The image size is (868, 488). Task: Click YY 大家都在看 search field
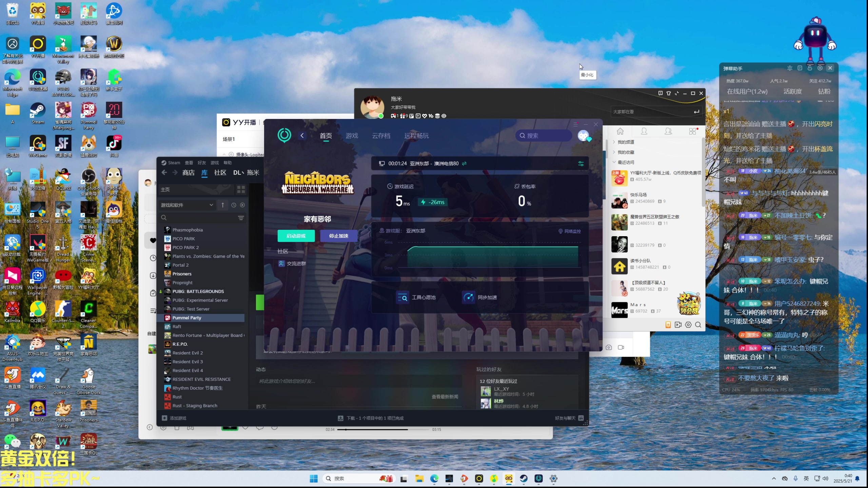pyautogui.click(x=656, y=111)
